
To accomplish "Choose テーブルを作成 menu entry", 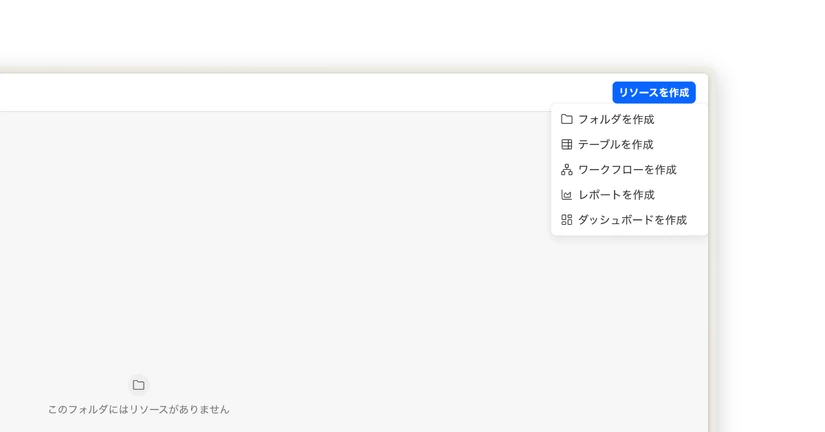I will (629, 144).
